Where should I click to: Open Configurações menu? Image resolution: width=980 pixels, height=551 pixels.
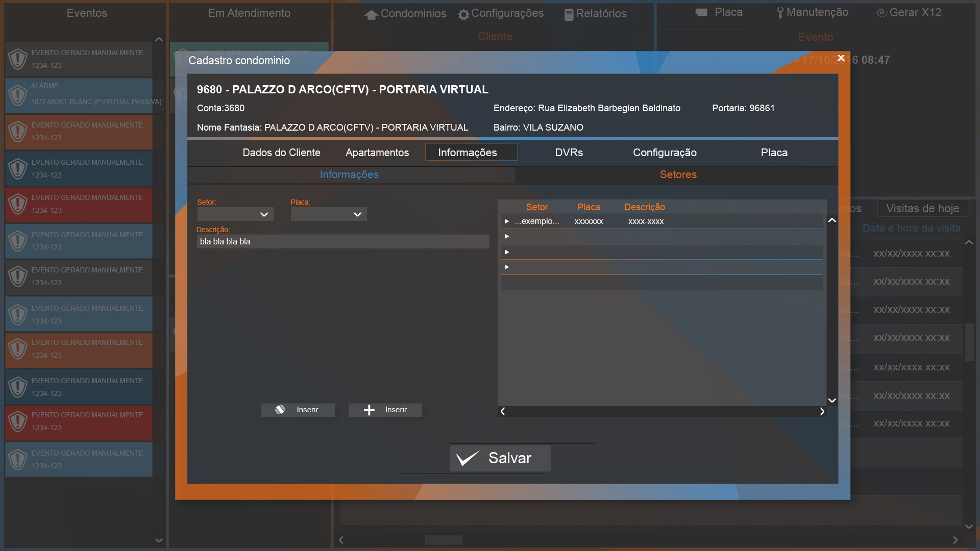(x=501, y=14)
